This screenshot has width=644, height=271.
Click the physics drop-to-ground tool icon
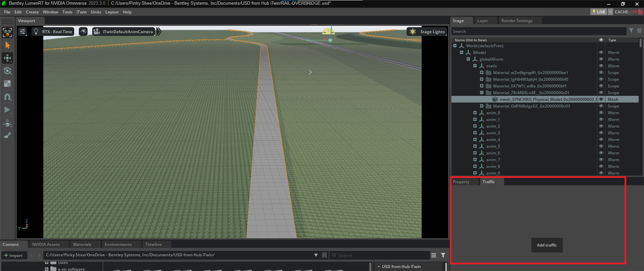(7, 123)
